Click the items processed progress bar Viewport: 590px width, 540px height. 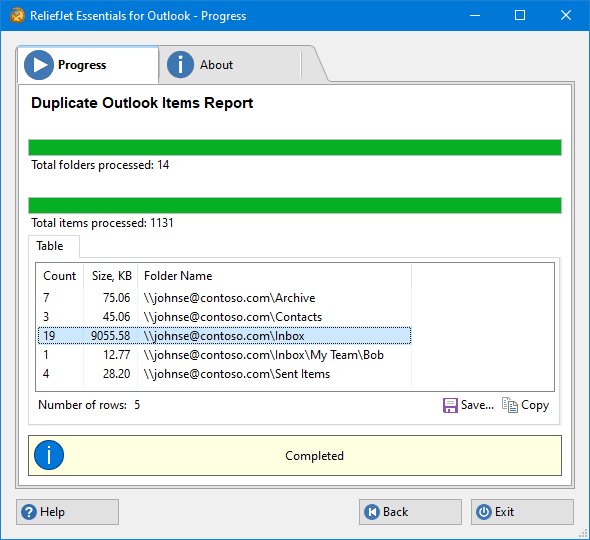coord(295,205)
